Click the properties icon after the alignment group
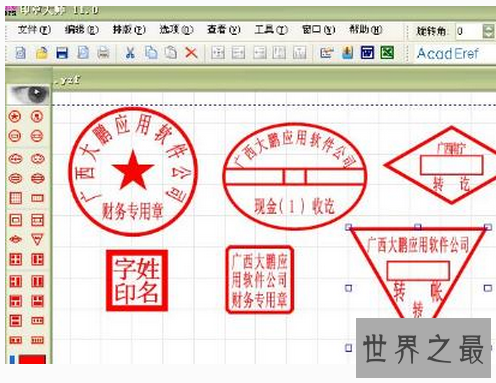 coord(327,53)
